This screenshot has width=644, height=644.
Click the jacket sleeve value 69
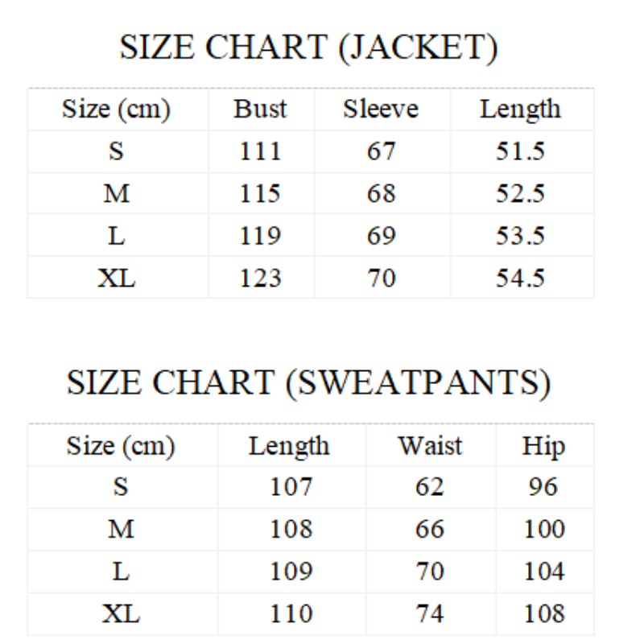tap(381, 236)
